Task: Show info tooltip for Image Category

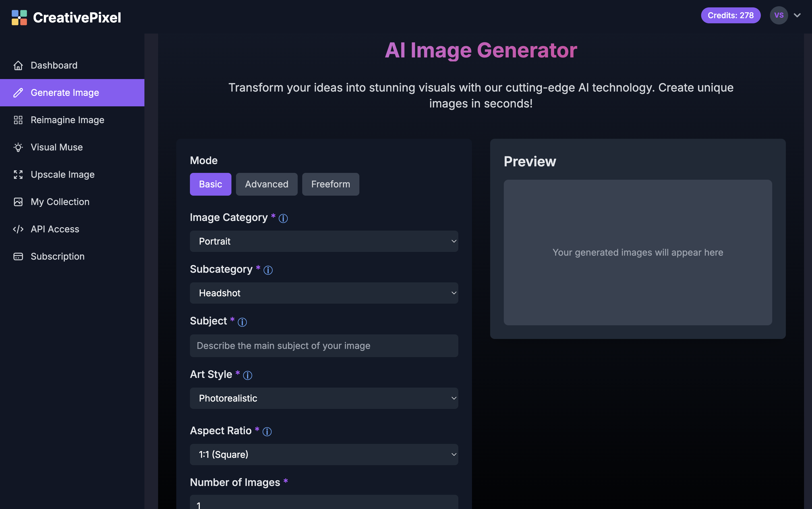Action: point(283,218)
